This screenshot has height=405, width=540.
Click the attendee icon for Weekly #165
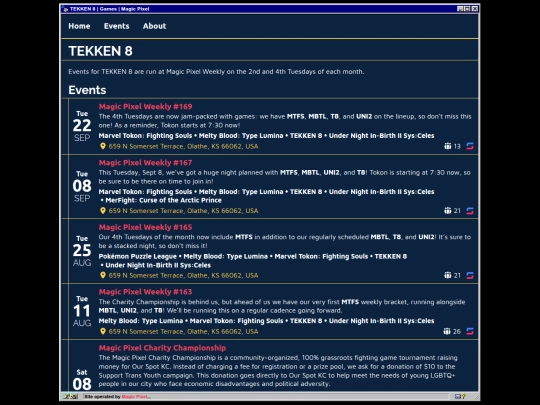point(447,275)
